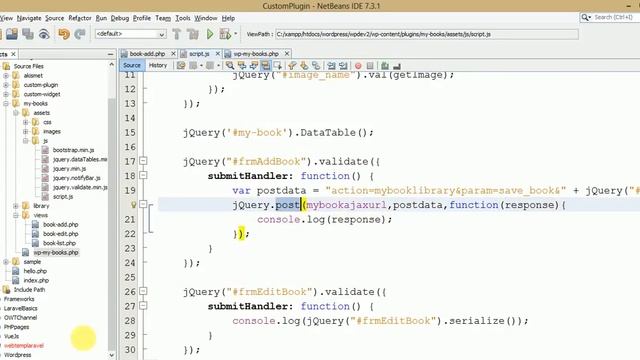The width and height of the screenshot is (640, 360).
Task: Expand the custom-plugin folder
Action: click(x=6, y=85)
